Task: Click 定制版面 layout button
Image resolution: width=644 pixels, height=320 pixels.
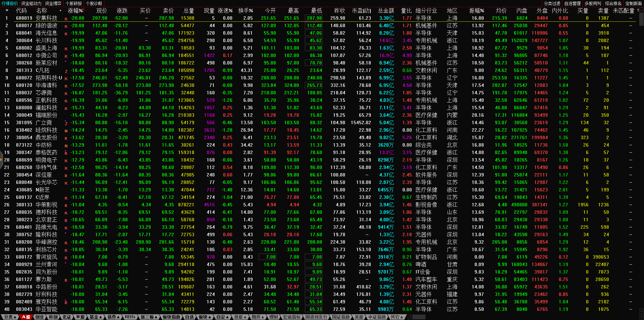Action: pyautogui.click(x=633, y=3)
